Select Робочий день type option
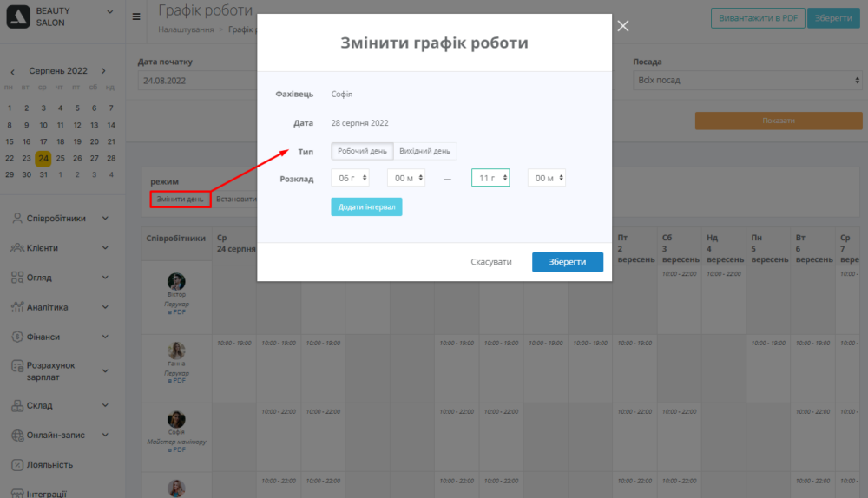 point(362,151)
